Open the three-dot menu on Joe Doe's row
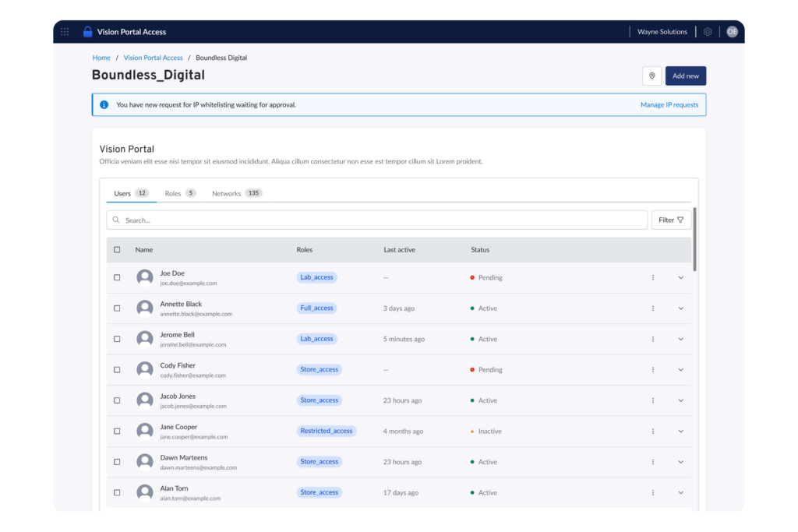The height and width of the screenshot is (532, 798). pos(653,277)
